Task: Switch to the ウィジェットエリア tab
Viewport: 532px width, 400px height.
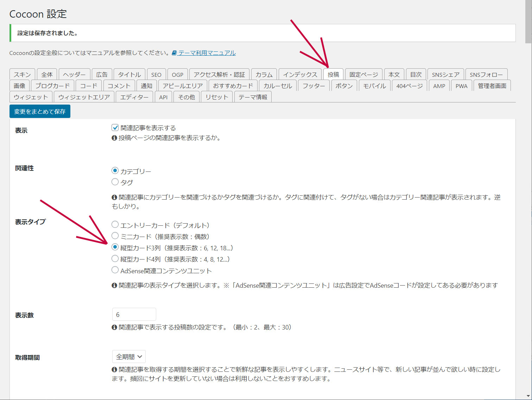Action: 84,97
